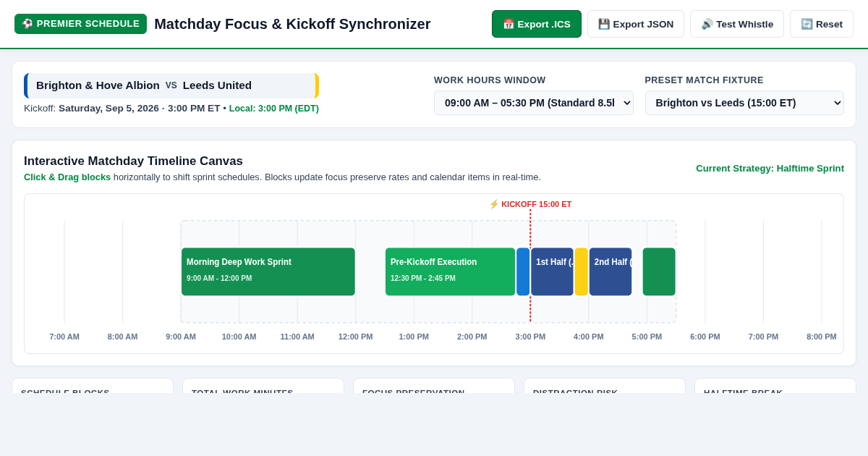This screenshot has height=456, width=868.
Task: Select the light blue block before kickoff
Action: 523,271
